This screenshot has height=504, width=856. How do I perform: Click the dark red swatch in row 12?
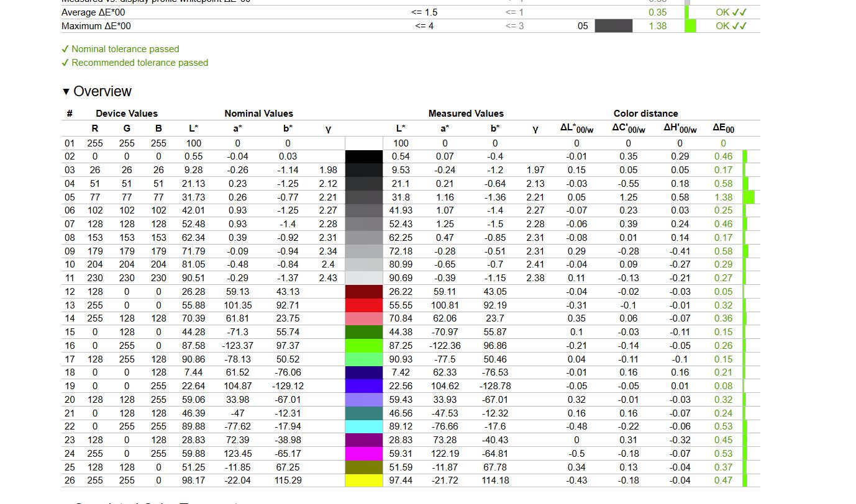[364, 292]
